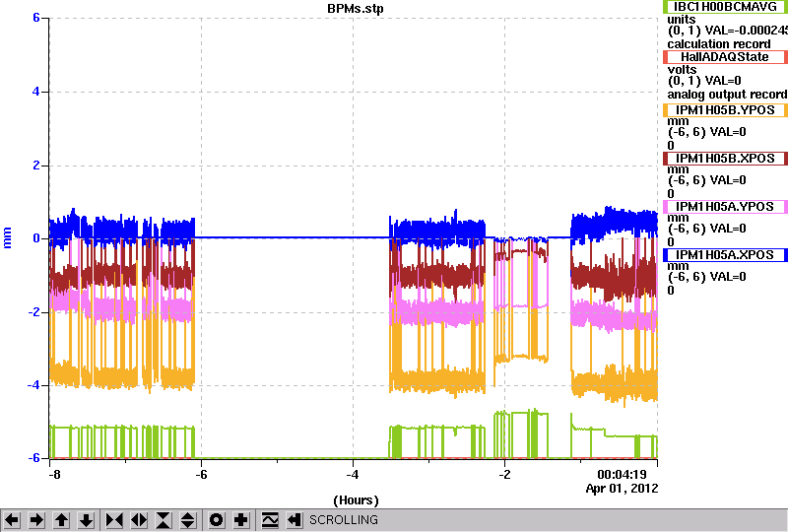Select the IBC1H00BCMAVG legend entry
This screenshot has height=532, width=788.
[726, 7]
